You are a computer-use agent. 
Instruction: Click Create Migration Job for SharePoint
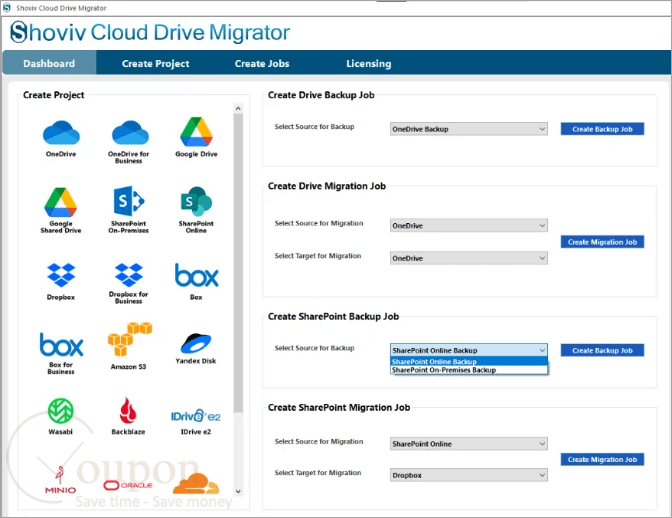602,459
